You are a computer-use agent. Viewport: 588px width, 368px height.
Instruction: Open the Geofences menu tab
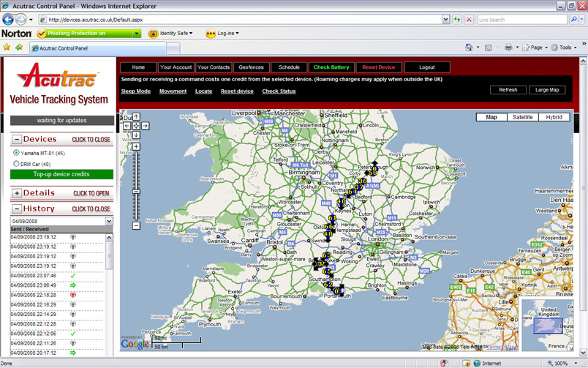pyautogui.click(x=251, y=67)
